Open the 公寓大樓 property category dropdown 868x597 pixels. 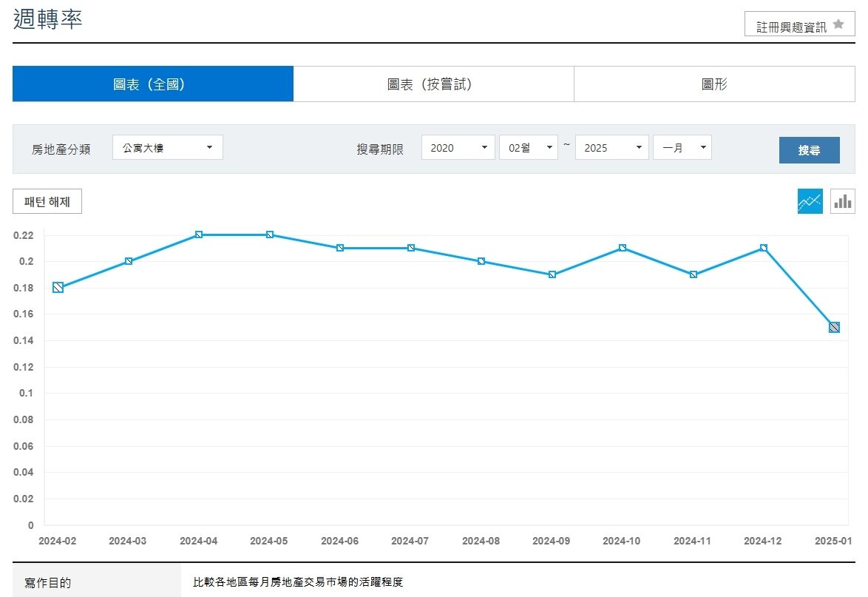click(167, 147)
